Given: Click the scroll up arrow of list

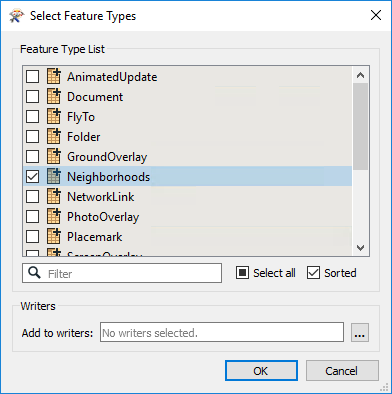Looking at the screenshot, I should tap(360, 75).
